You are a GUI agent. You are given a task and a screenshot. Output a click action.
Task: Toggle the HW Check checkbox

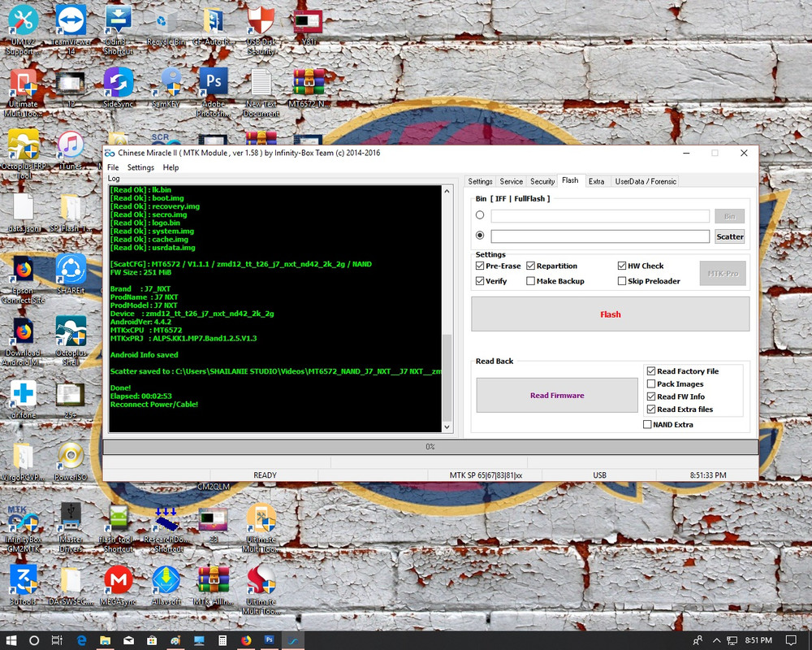(622, 266)
